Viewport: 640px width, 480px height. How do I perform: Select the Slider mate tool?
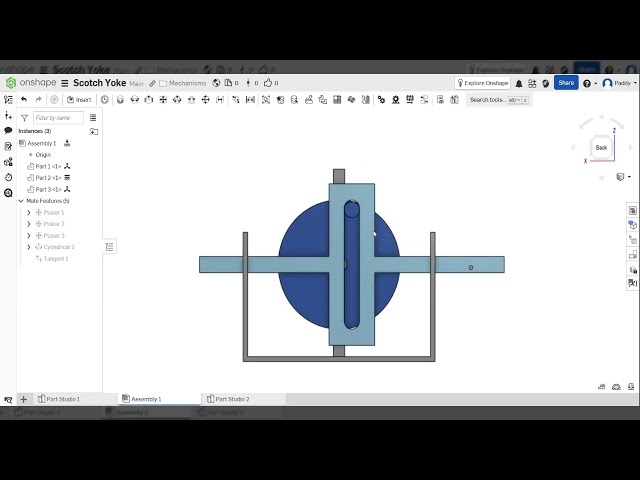(x=149, y=100)
